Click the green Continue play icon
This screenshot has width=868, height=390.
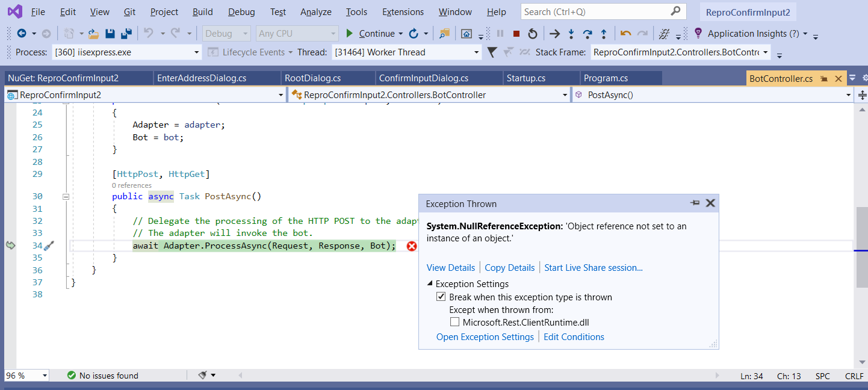349,34
